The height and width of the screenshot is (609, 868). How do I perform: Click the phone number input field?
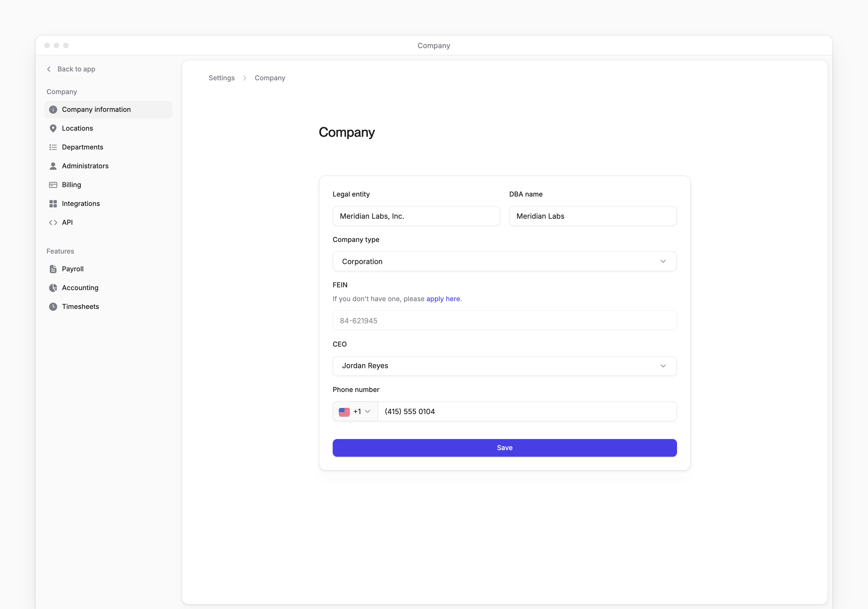click(527, 412)
